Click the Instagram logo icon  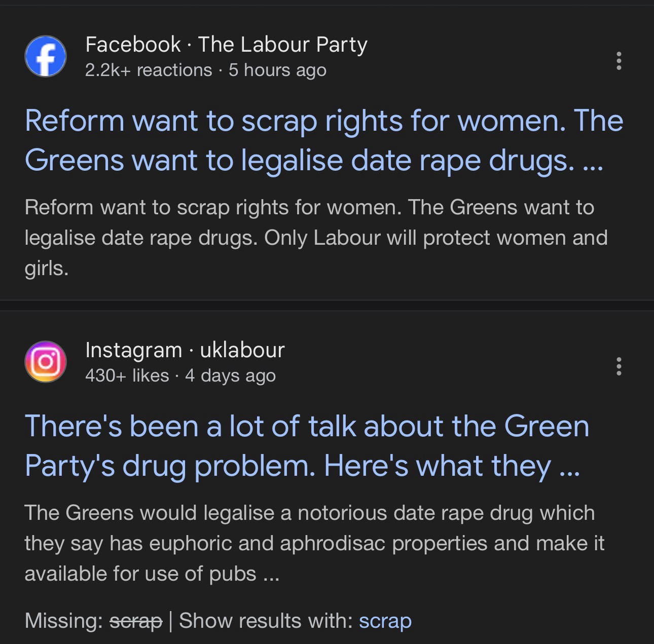[46, 361]
